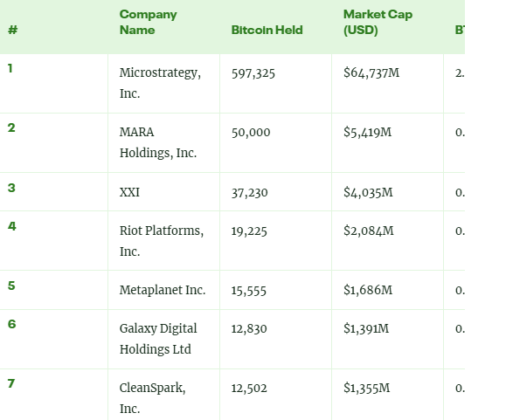The width and height of the screenshot is (506, 420).
Task: Click the CleanSpark, Inc. row name
Action: [152, 398]
